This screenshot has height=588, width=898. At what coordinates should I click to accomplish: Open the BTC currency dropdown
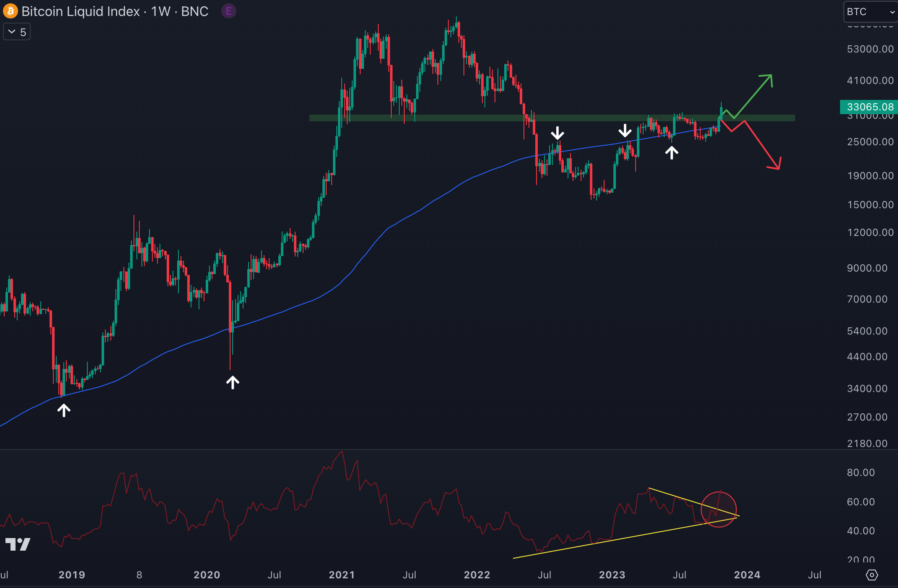click(870, 12)
